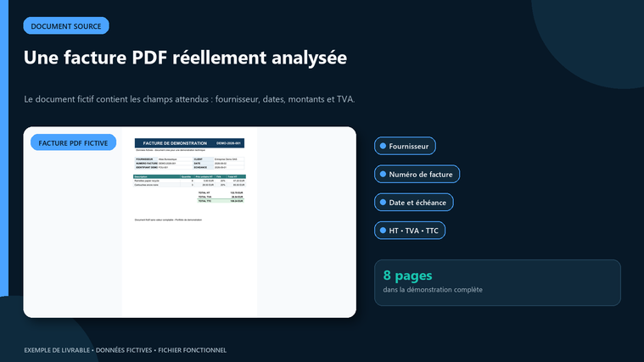Select the HT · TVA · TTC pill
644x362 pixels.
(x=410, y=231)
